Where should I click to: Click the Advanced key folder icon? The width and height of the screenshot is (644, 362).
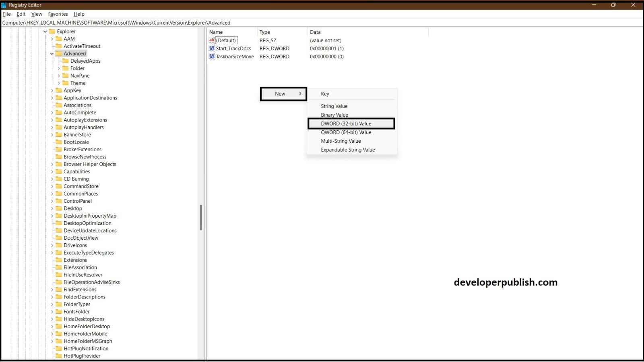[59, 53]
